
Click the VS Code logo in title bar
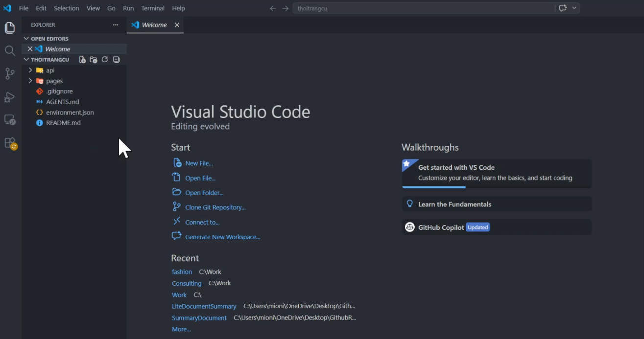pos(7,8)
